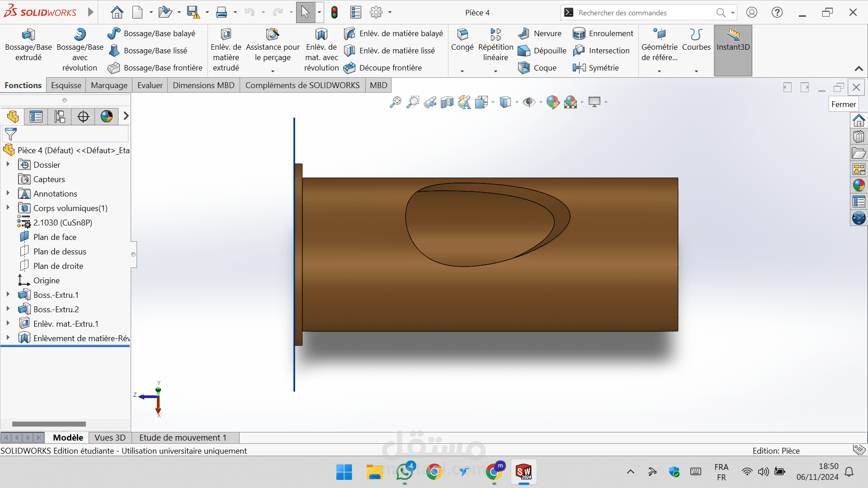Switch to the Esquisse tab
This screenshot has width=868, height=488.
point(66,85)
